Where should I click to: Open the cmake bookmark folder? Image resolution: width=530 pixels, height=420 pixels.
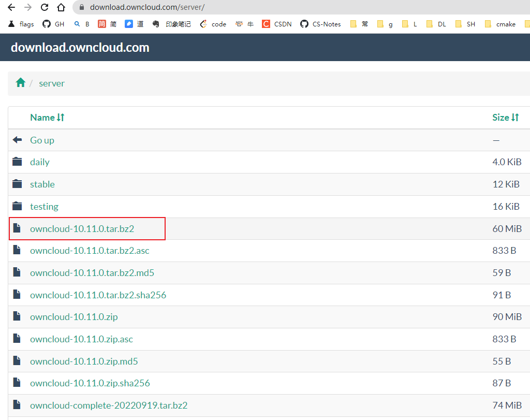(500, 24)
